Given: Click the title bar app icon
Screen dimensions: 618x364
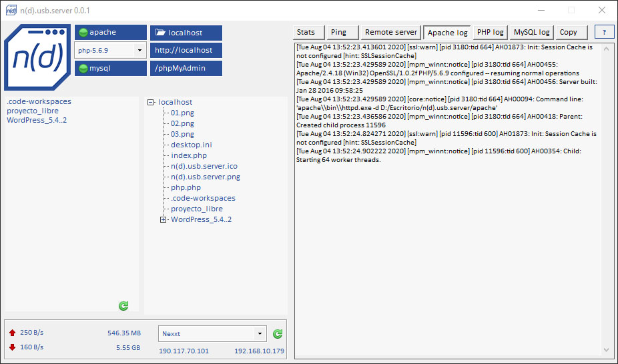Looking at the screenshot, I should tap(11, 10).
